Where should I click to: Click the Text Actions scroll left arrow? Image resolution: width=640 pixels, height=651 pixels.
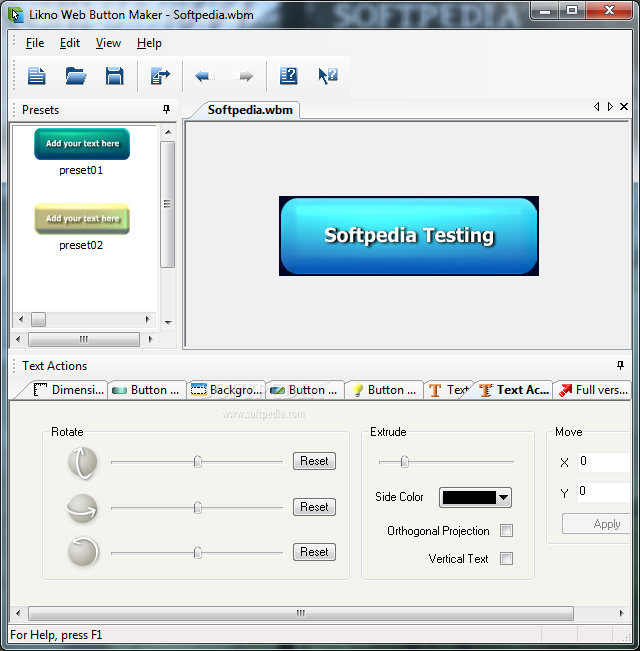18,613
